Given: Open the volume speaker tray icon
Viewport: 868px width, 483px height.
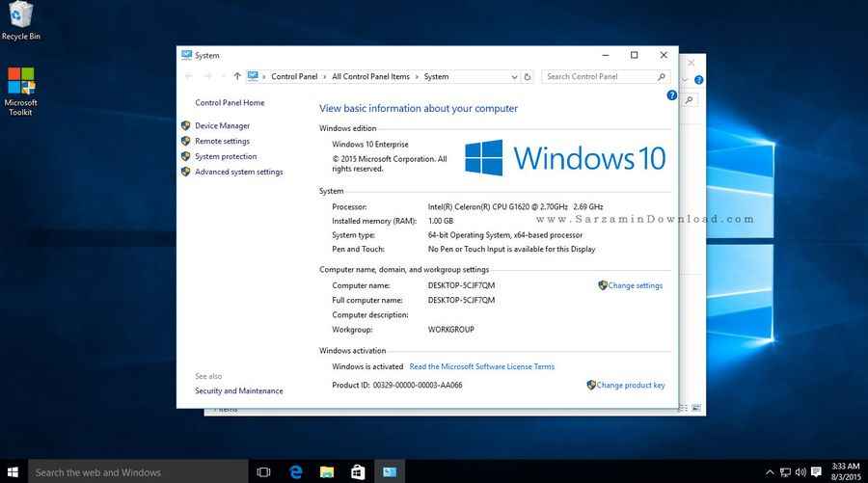Looking at the screenshot, I should click(800, 472).
